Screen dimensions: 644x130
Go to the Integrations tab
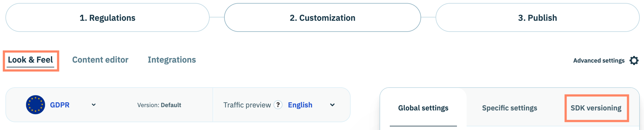pos(172,60)
